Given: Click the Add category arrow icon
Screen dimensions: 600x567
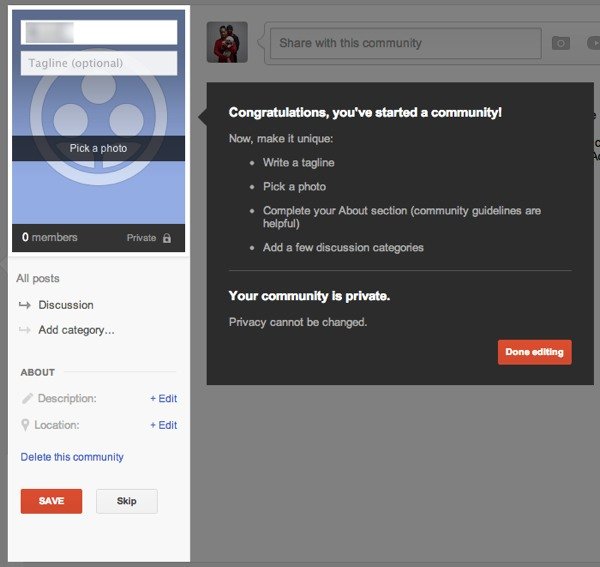Looking at the screenshot, I should (x=25, y=330).
